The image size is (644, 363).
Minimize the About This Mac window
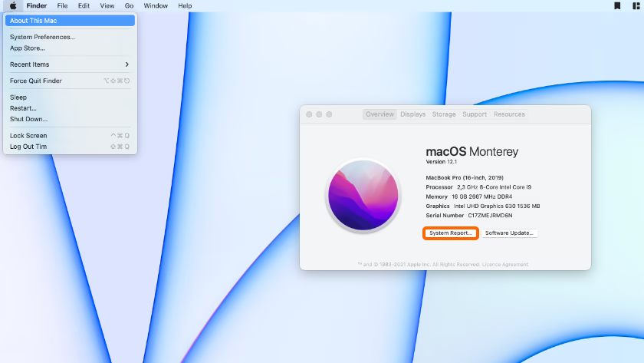tap(319, 114)
